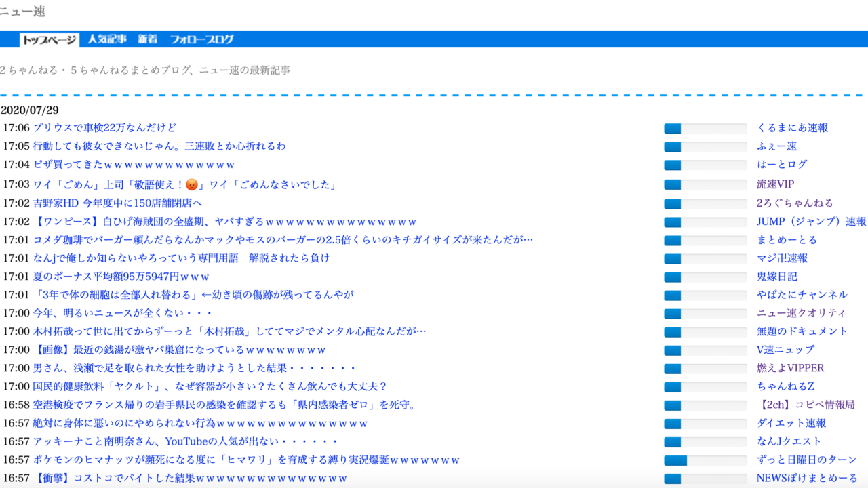Visit blog JUMP（ジャンプ）速報
The width and height of the screenshot is (868, 488).
pyautogui.click(x=812, y=222)
